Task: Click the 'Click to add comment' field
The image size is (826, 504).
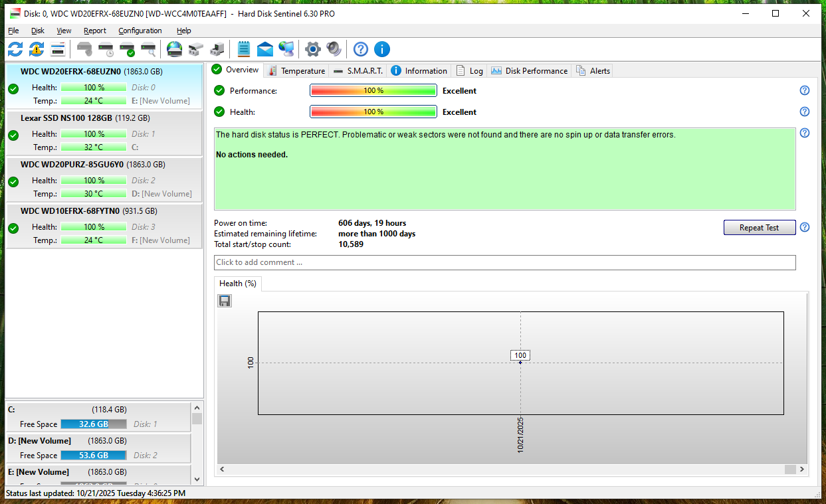Action: [x=504, y=262]
